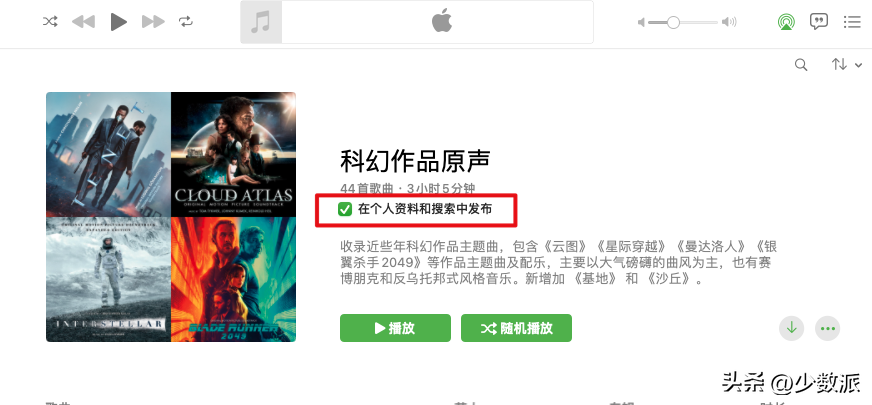The image size is (872, 405).
Task: Uncheck 在个人资料和搜索中发布 checkbox
Action: click(x=345, y=210)
